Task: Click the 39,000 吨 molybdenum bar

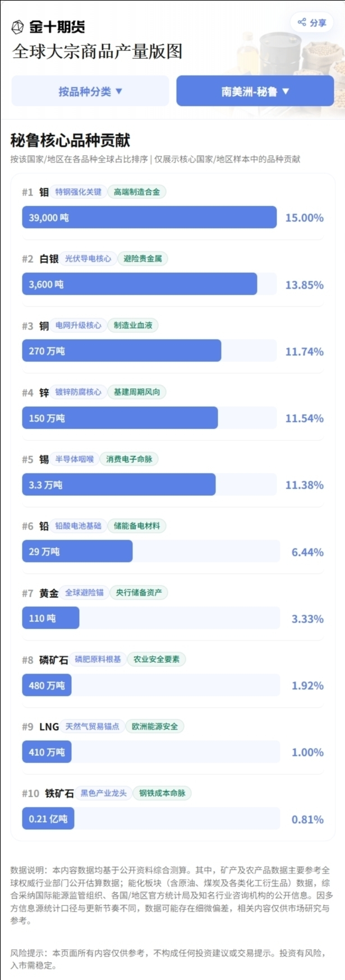Action: coord(149,217)
